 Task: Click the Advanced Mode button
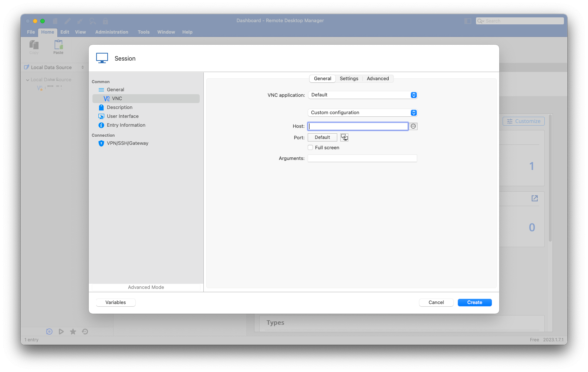(146, 287)
